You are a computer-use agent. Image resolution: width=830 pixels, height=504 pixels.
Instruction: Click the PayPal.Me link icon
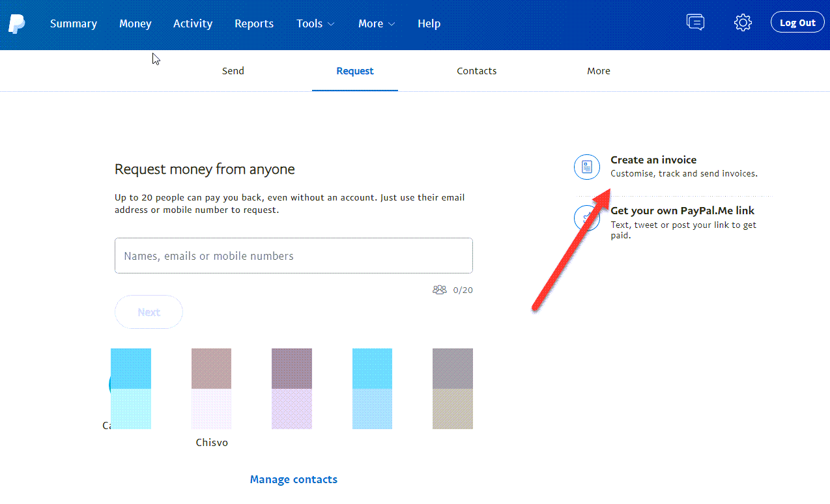586,218
